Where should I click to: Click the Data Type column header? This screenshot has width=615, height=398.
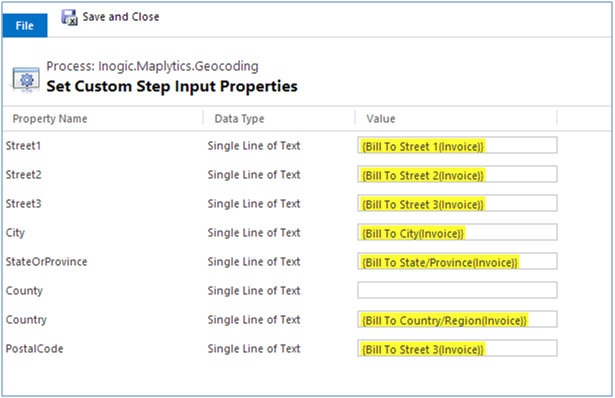click(239, 119)
